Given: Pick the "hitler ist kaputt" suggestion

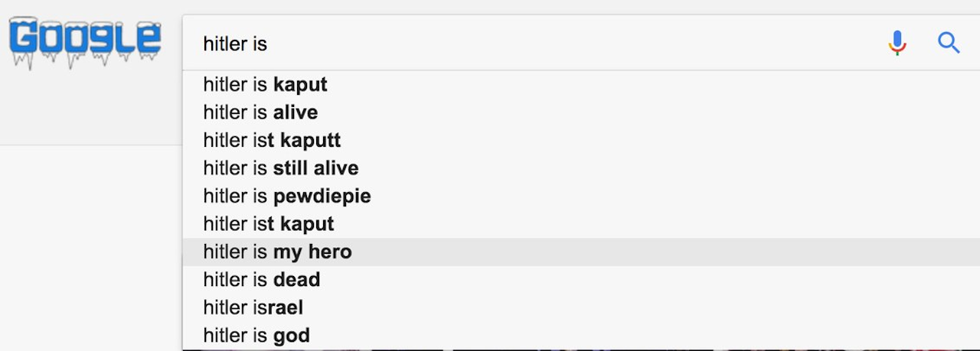Looking at the screenshot, I should tap(272, 141).
